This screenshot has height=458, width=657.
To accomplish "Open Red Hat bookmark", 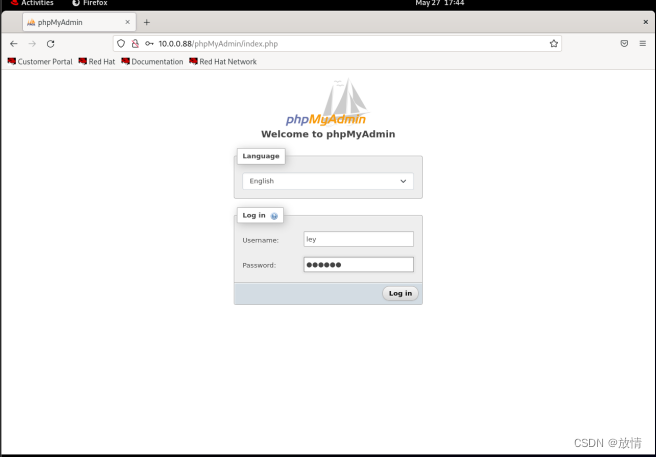I will tap(97, 62).
